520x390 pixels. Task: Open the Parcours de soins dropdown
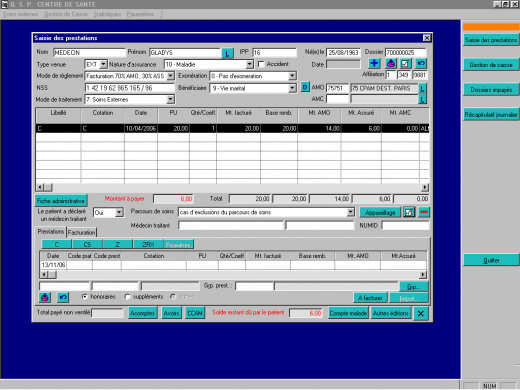tap(350, 212)
